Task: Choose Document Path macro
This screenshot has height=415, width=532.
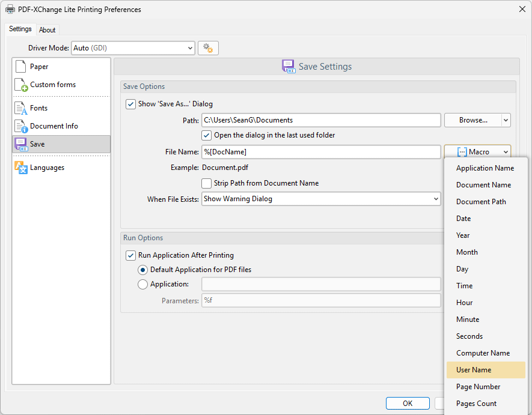Action: [x=486, y=202]
